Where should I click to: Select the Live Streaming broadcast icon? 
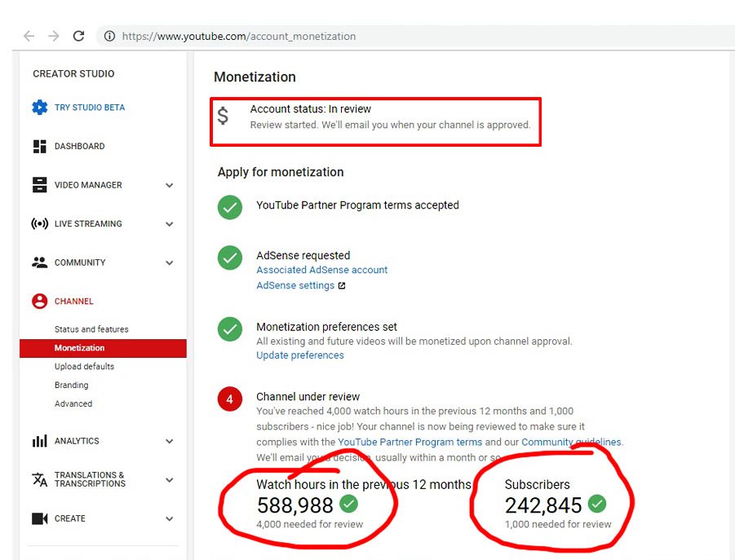pos(39,224)
